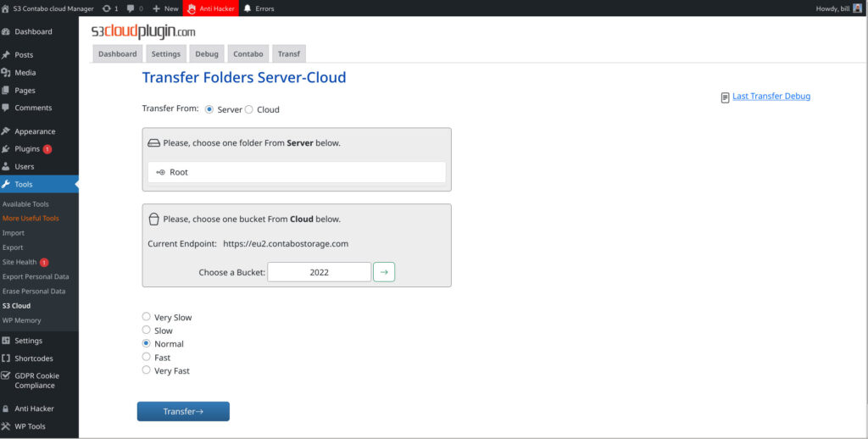The image size is (868, 439).
Task: Click the updates refresh icon in admin bar
Action: coord(106,8)
